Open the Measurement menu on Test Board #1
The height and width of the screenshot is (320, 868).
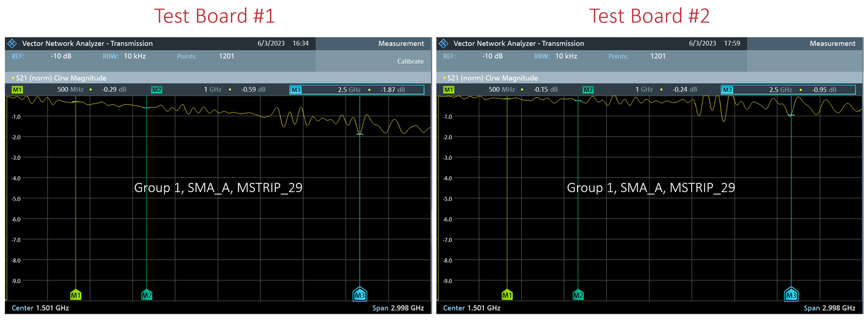pos(401,43)
